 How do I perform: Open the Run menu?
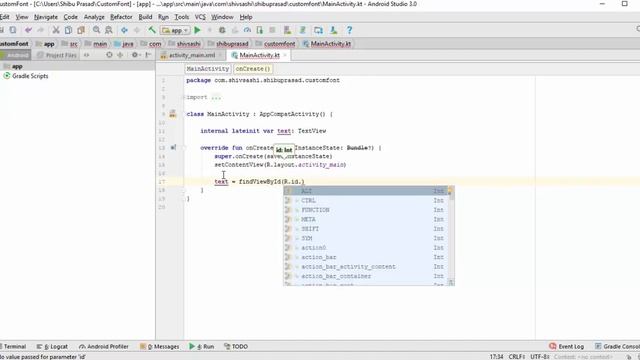[163, 17]
